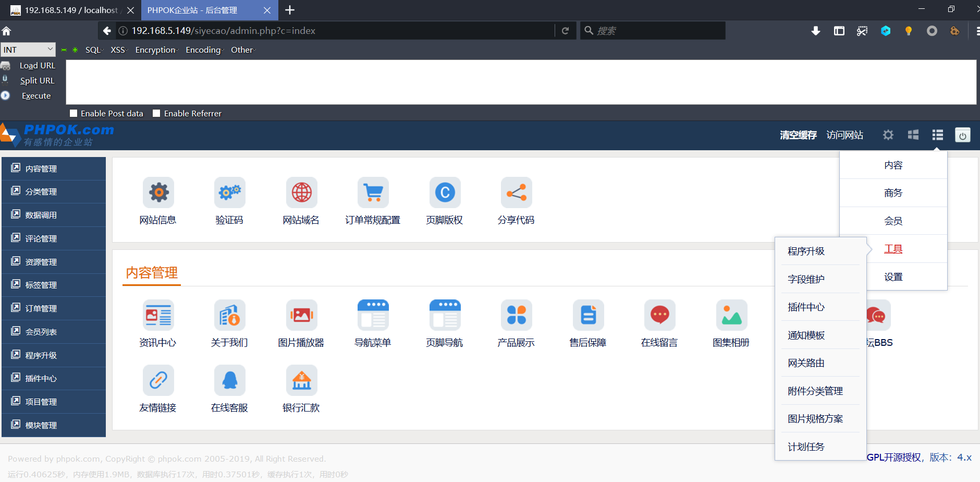Image resolution: width=980 pixels, height=482 pixels.
Task: Select 会员 in the dropdown menu
Action: pos(893,221)
